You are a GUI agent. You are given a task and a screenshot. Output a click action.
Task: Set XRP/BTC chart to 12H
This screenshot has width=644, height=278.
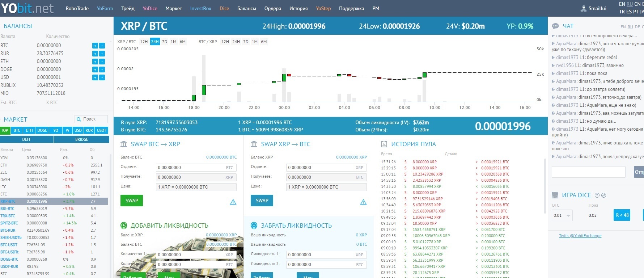pyautogui.click(x=144, y=42)
